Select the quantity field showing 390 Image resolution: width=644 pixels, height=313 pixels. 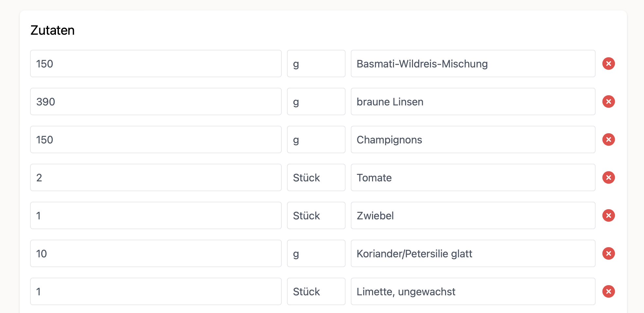click(155, 101)
